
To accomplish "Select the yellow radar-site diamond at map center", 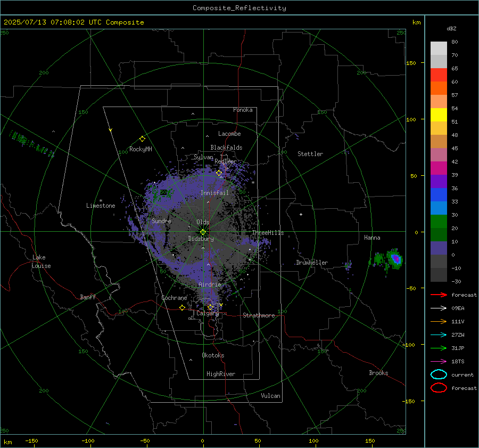I will (203, 232).
